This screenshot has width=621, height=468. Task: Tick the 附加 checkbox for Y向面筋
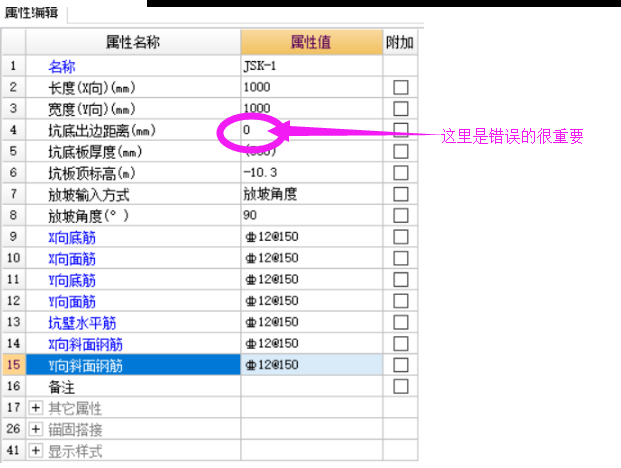pyautogui.click(x=401, y=301)
